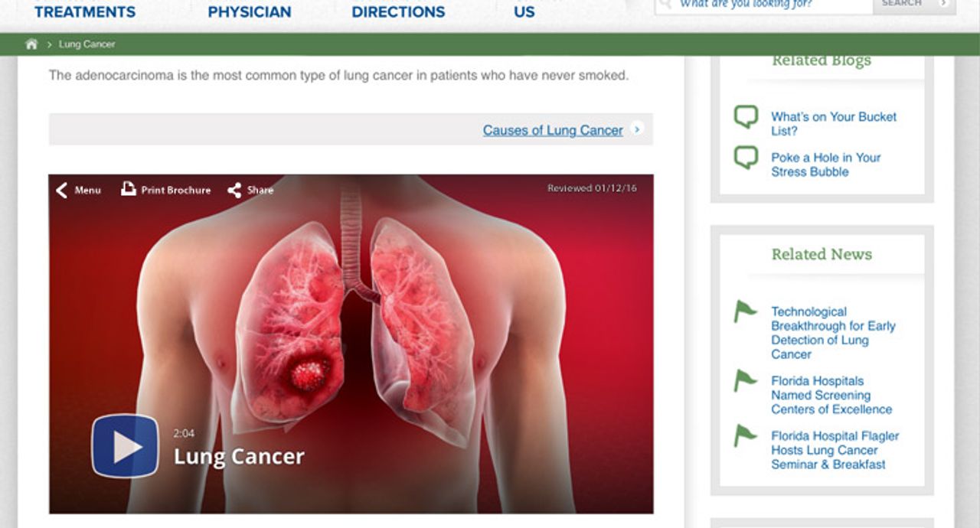Read the Poke a Hole in Your Stress Bubble blog

pos(825,165)
